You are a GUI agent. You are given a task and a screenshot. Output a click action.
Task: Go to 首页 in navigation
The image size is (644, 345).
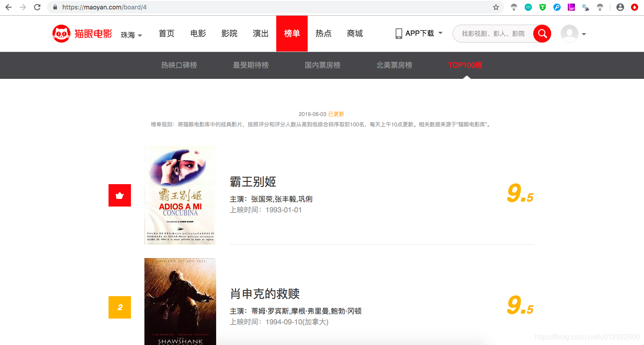click(x=166, y=34)
